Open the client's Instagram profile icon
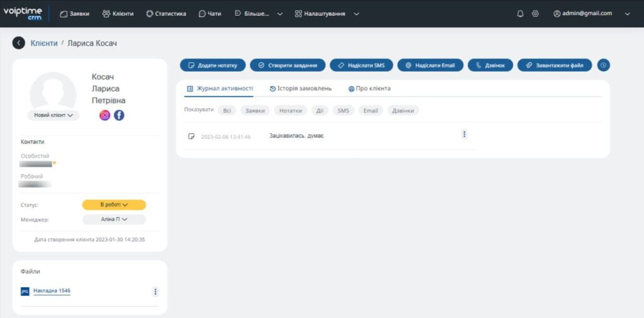This screenshot has height=318, width=644. click(105, 115)
